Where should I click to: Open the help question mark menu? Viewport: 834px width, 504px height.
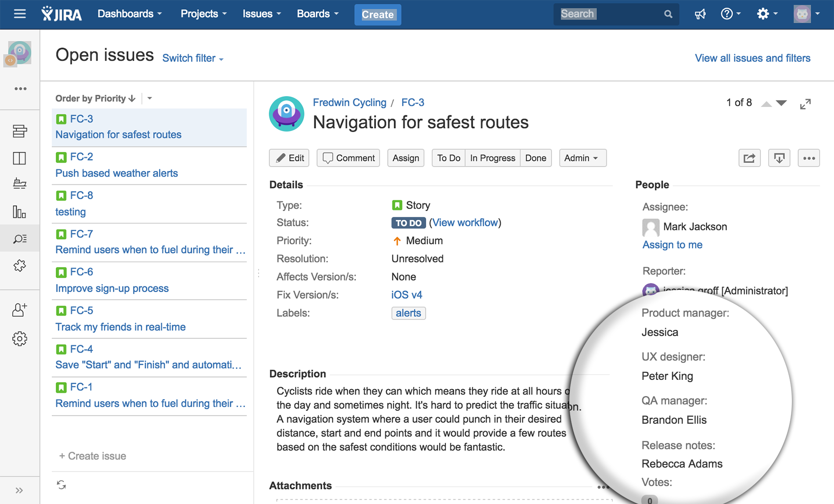(x=730, y=14)
